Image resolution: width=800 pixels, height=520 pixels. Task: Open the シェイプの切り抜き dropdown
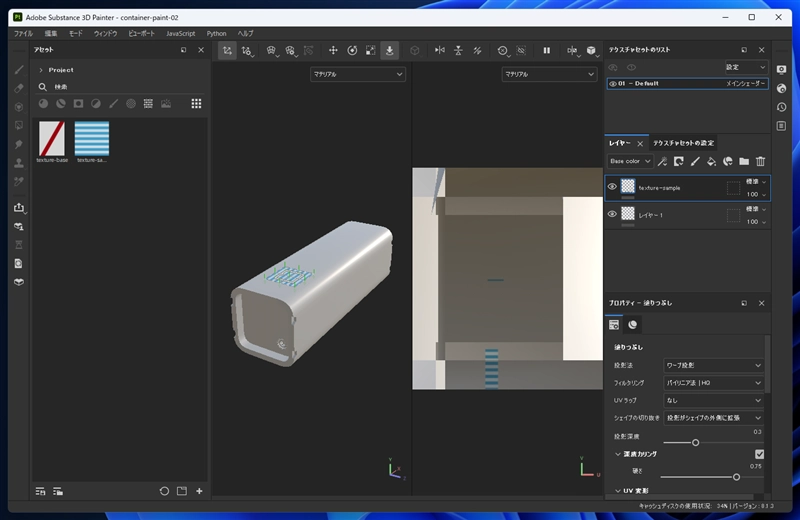click(713, 418)
